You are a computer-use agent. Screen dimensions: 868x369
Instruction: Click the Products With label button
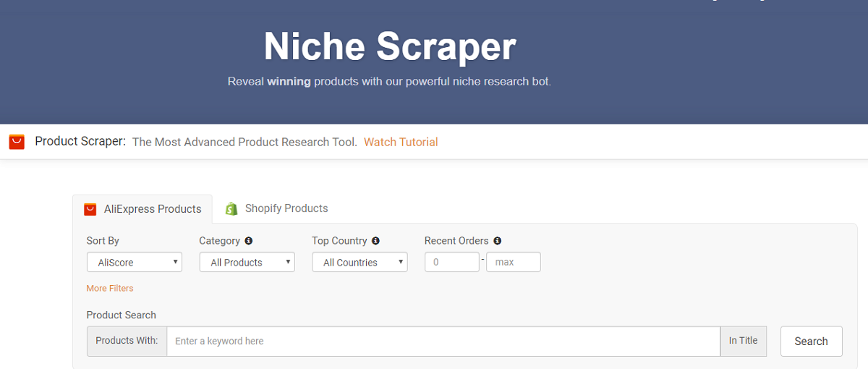(x=127, y=341)
